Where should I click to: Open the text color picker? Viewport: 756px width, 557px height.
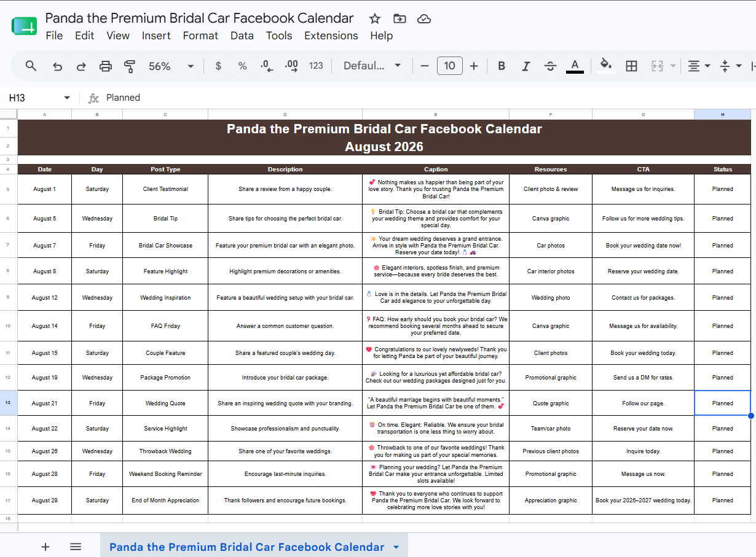575,66
